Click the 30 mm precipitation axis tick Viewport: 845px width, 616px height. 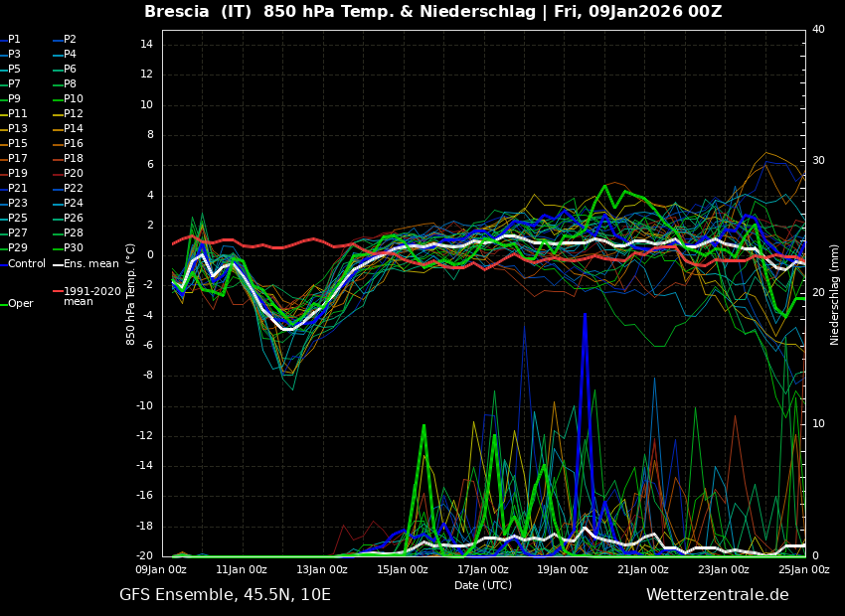coord(818,161)
